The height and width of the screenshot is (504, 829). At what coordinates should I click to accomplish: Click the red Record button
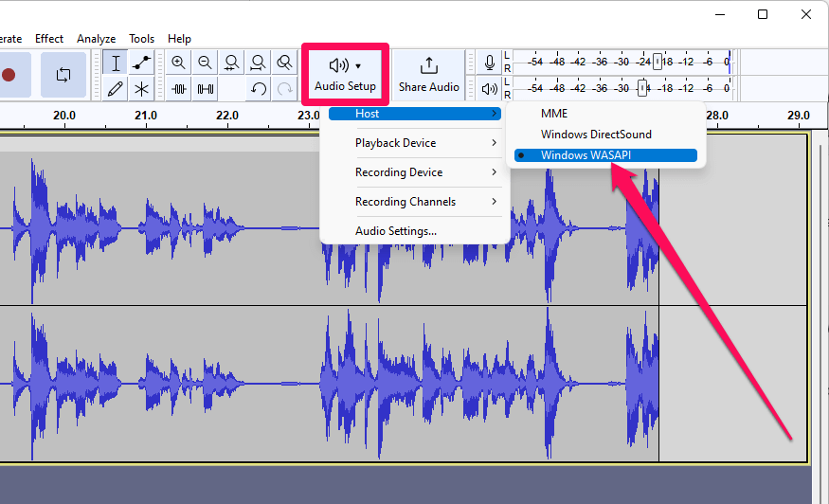click(x=9, y=75)
